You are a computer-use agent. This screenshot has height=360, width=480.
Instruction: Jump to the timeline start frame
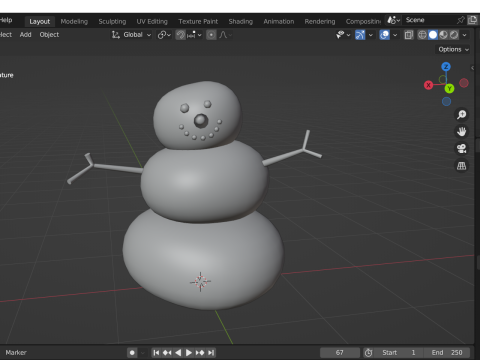tap(156, 353)
